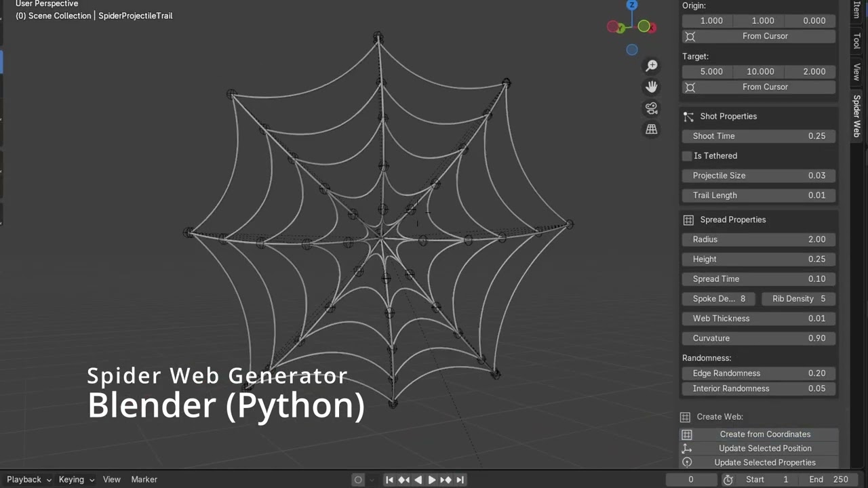The image size is (868, 488).
Task: Click the Projectile Size slider
Action: point(759,176)
